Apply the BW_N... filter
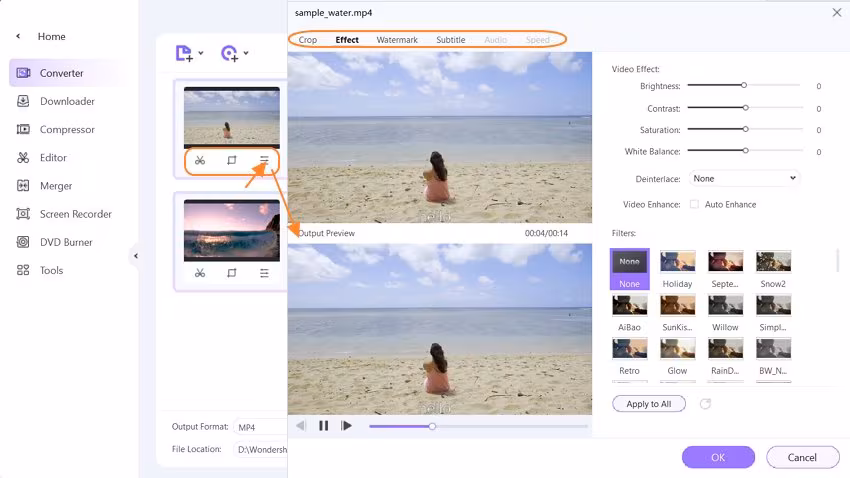850x478 pixels. 773,356
